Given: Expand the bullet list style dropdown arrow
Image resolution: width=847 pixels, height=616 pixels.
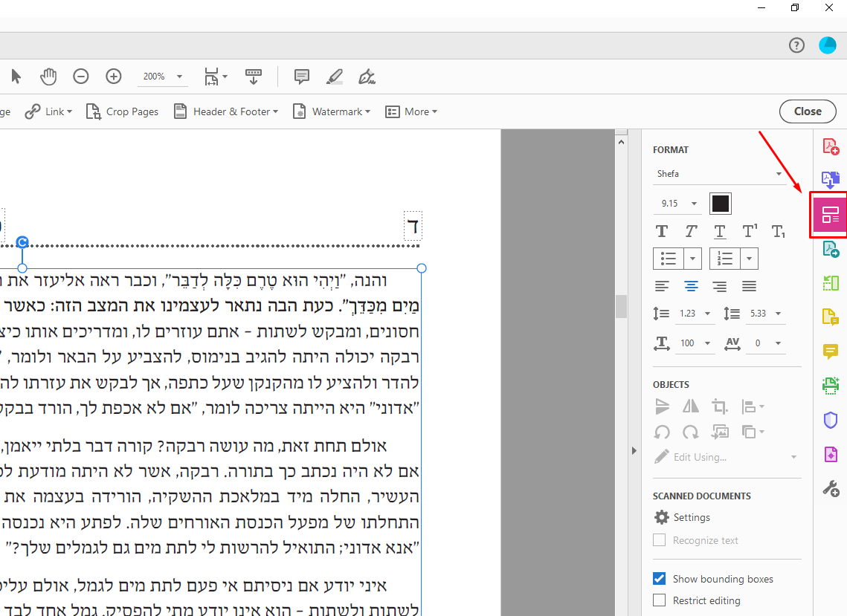Looking at the screenshot, I should coord(692,259).
